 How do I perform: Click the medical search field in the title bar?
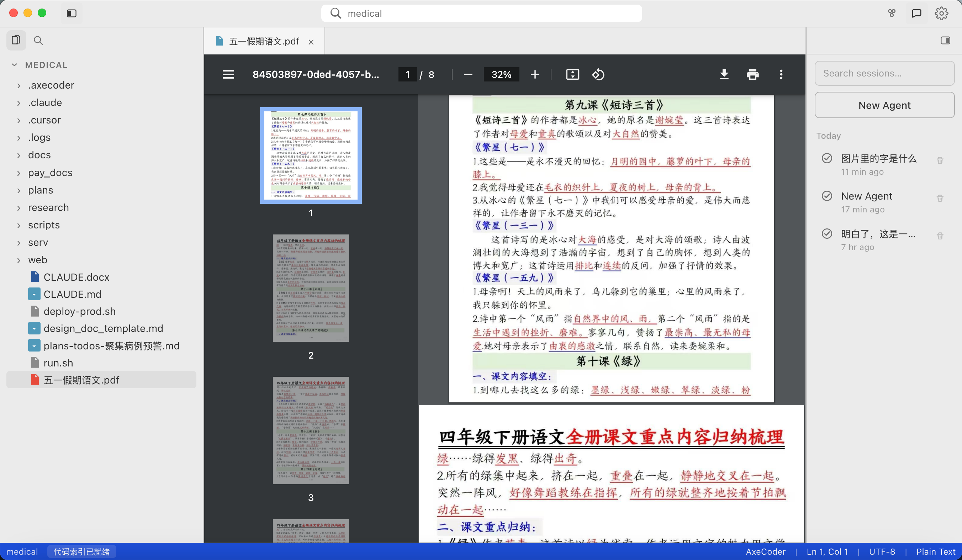[481, 14]
